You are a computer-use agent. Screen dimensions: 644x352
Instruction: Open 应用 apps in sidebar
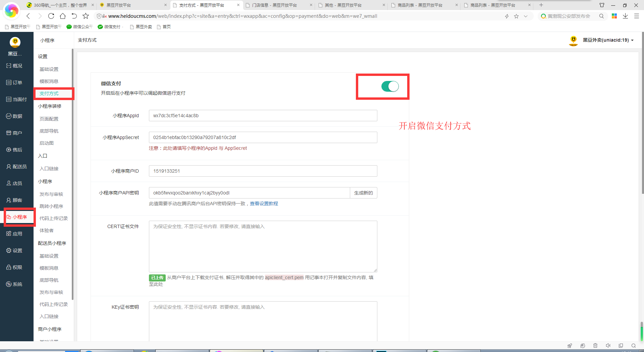[14, 234]
